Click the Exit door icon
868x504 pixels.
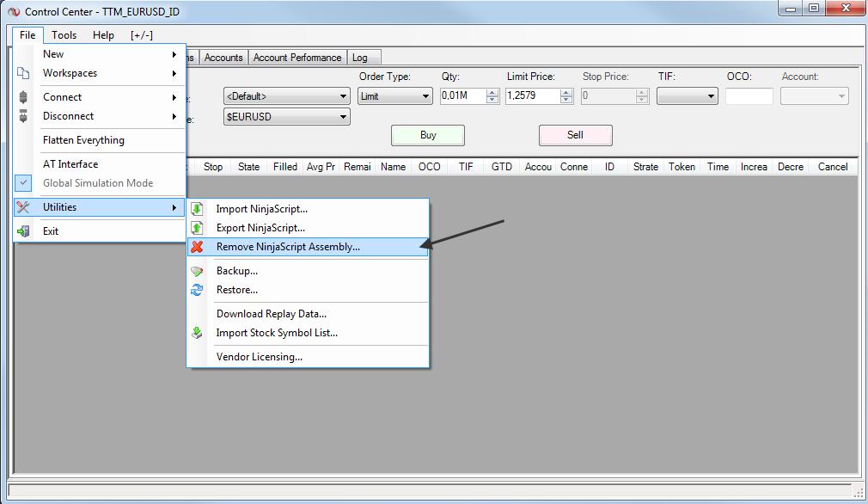pos(22,231)
